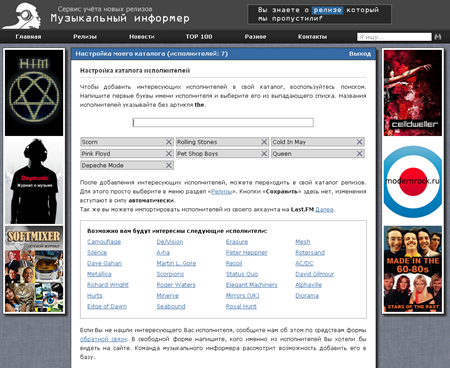
Task: Add suggested artist Peter Heppner
Action: [x=247, y=253]
